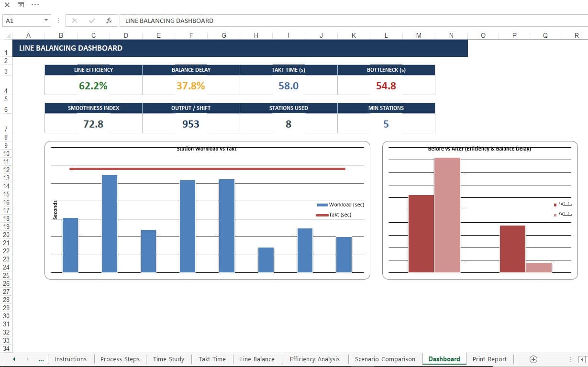
Task: Click the Before vs After chart title
Action: pyautogui.click(x=479, y=149)
